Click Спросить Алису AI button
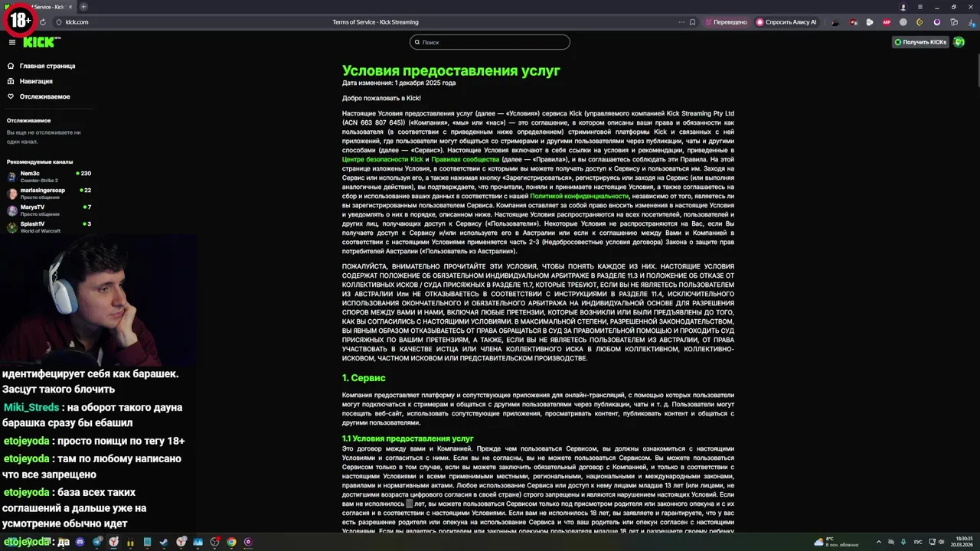 tap(786, 22)
